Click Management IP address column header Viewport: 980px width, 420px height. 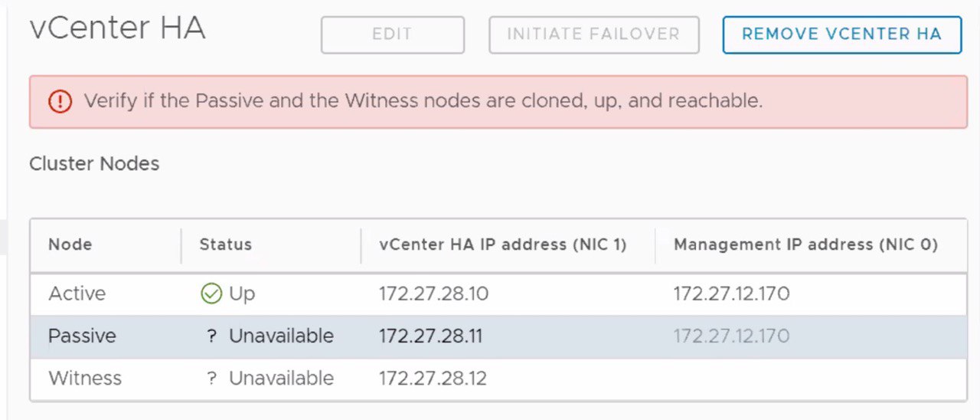click(805, 244)
